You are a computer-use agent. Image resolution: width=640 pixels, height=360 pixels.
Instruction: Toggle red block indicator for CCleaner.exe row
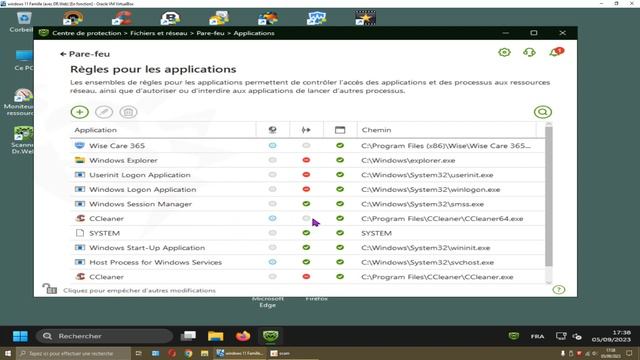click(306, 276)
